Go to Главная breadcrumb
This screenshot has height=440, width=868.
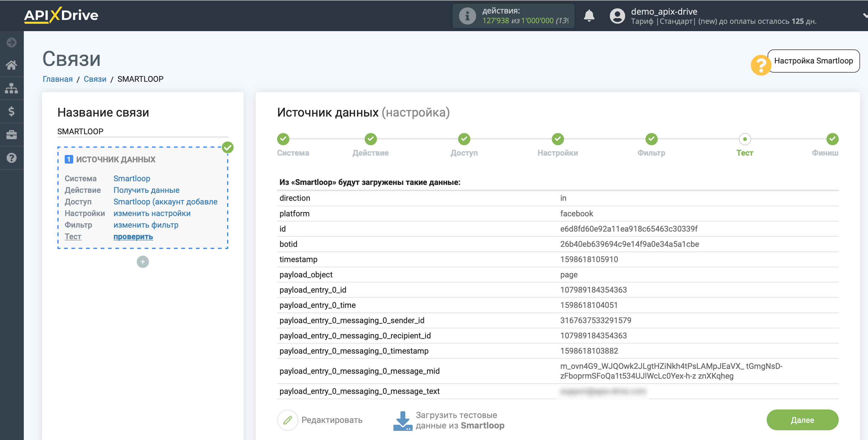click(58, 79)
